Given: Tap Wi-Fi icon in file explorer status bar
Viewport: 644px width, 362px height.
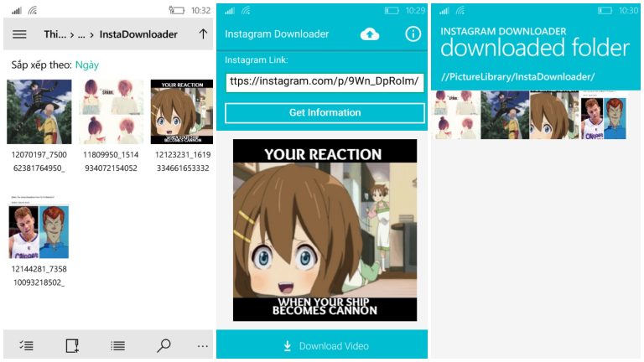Looking at the screenshot, I should click(x=33, y=11).
